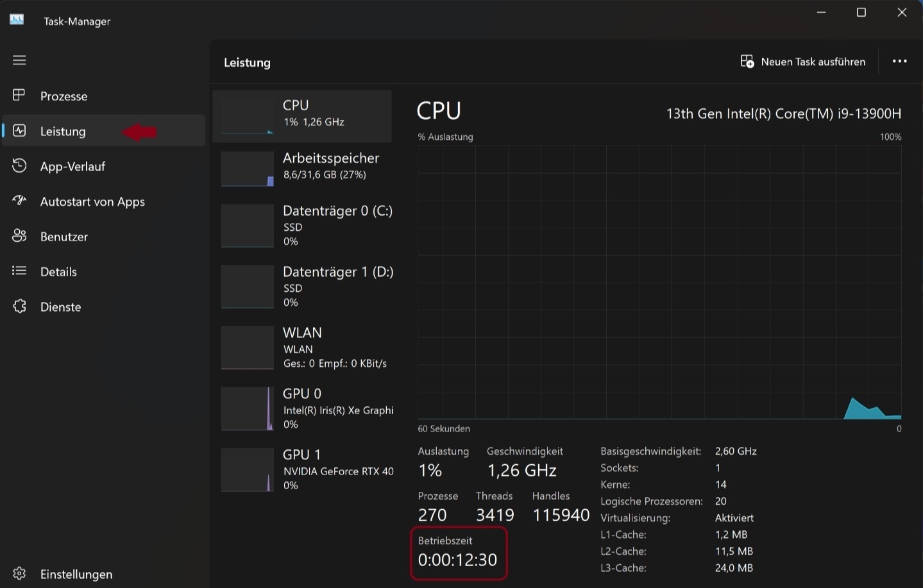923x588 pixels.
Task: Close the Task-Manager window
Action: [902, 12]
